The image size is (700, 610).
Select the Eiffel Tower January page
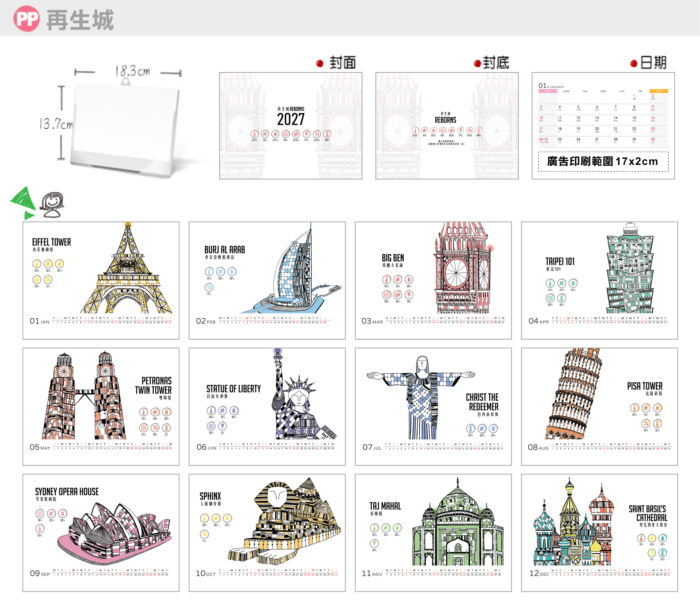pyautogui.click(x=101, y=280)
